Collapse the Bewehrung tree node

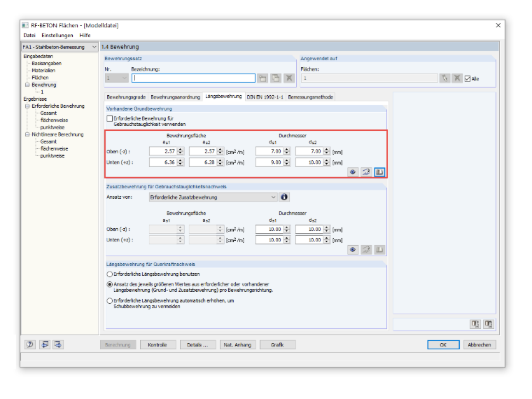(x=27, y=85)
